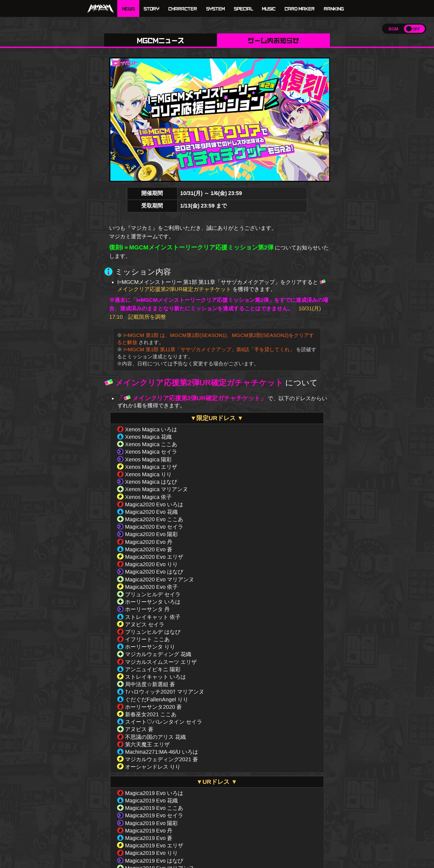Screen dimensions: 434x868
Task: Click the lightning icon of アヌビス セイラ
Action: 120,624
